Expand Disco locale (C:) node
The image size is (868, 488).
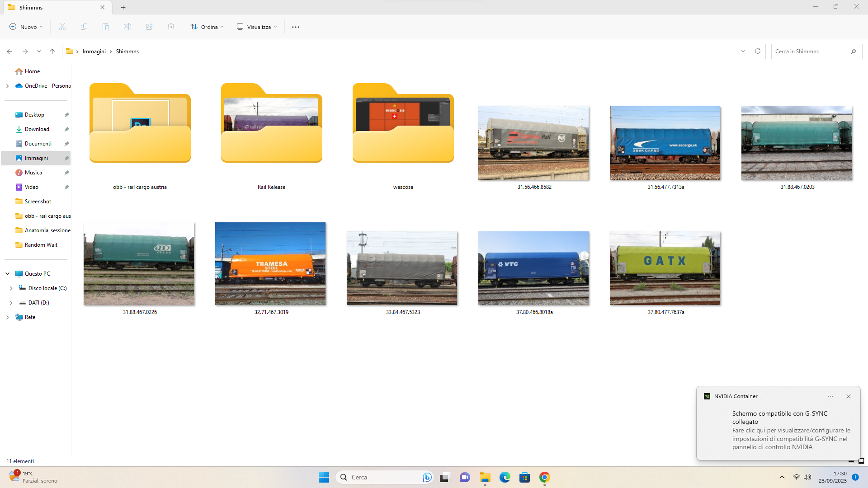11,288
